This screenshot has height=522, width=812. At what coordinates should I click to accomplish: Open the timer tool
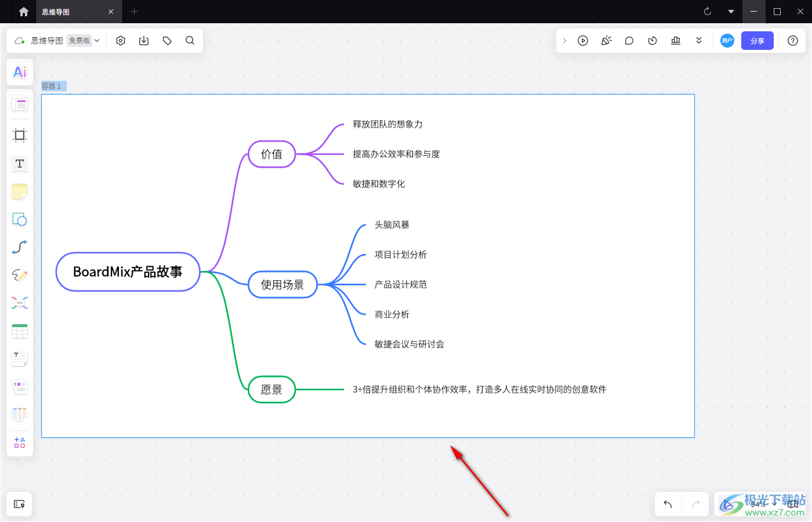tap(652, 41)
